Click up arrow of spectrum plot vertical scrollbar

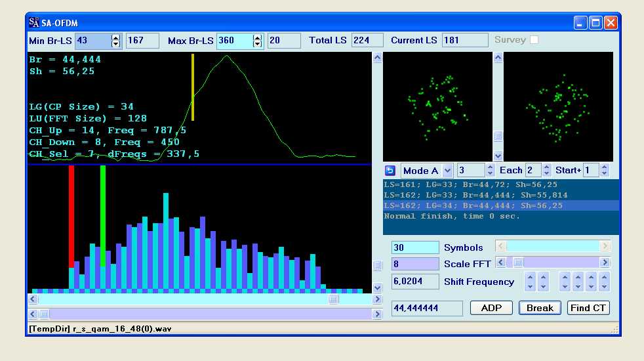coord(378,58)
